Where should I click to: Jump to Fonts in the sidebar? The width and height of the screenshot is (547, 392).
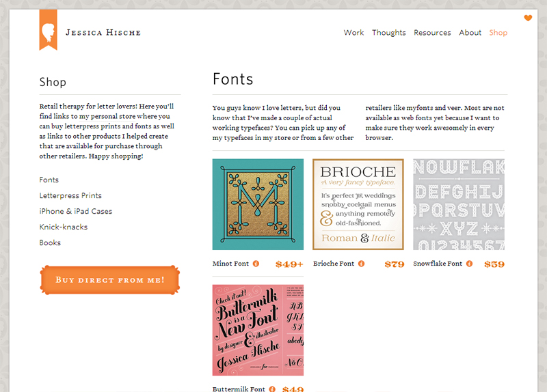[49, 180]
